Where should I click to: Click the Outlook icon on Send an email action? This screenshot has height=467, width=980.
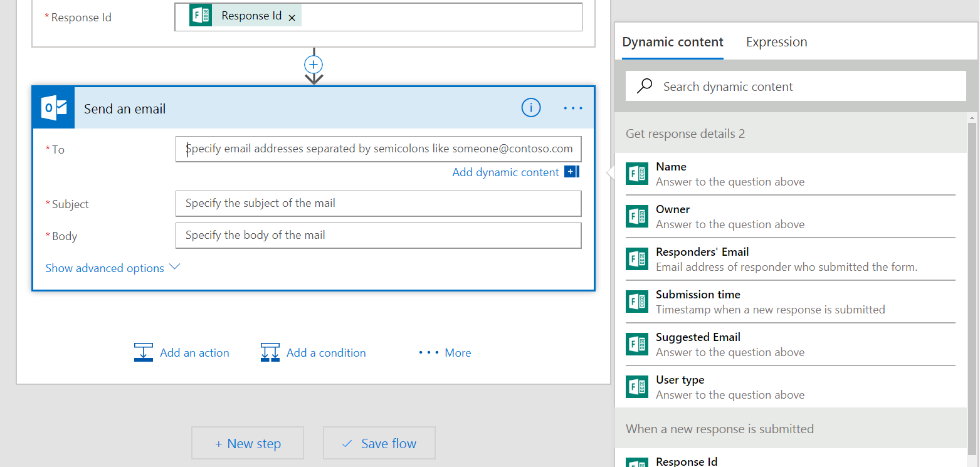[x=53, y=107]
